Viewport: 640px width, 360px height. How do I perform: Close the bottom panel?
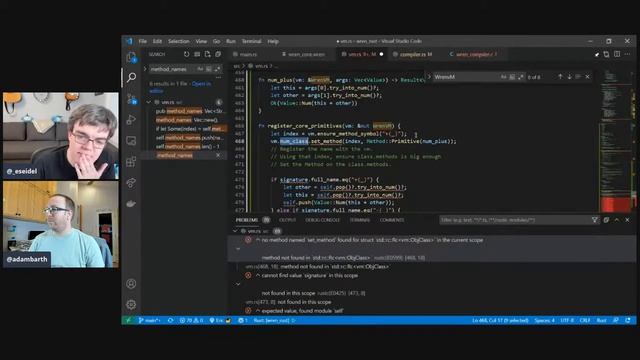coord(627,220)
